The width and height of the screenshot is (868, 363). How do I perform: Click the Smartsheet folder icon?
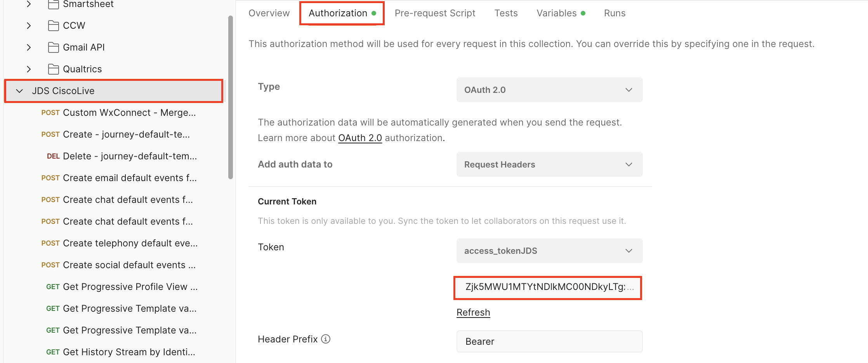[54, 4]
